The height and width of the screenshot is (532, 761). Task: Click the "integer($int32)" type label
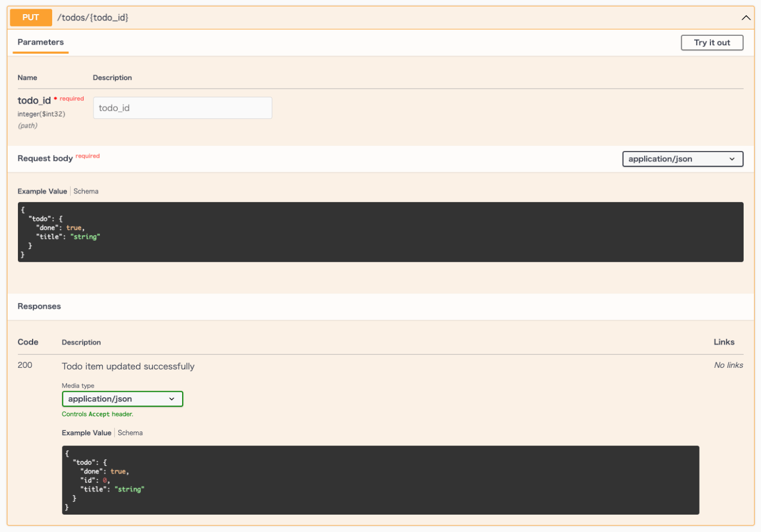(41, 114)
